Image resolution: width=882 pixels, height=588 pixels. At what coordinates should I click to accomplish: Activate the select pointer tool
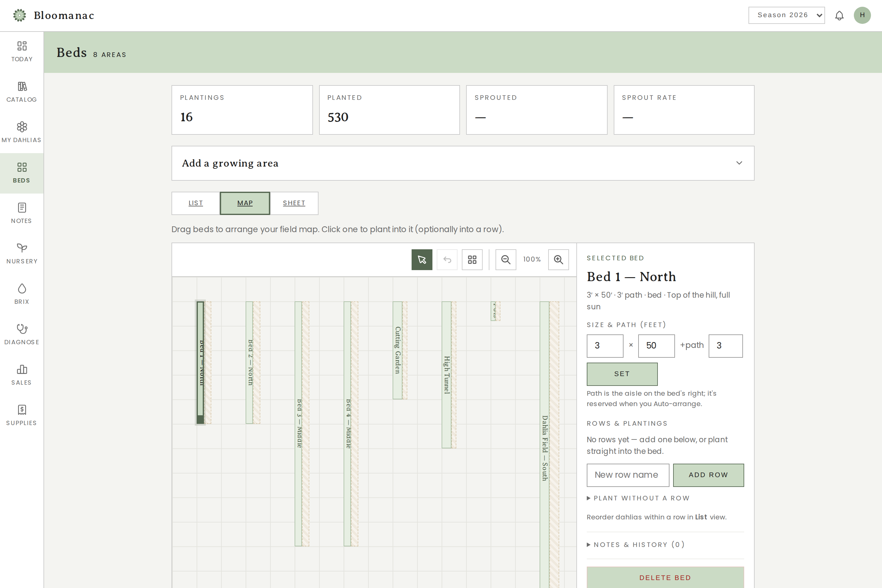(422, 259)
